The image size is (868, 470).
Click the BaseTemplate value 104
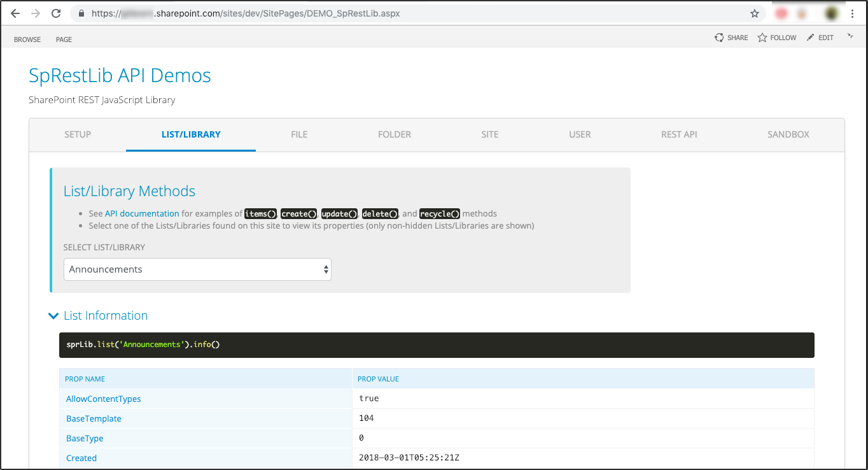click(367, 418)
